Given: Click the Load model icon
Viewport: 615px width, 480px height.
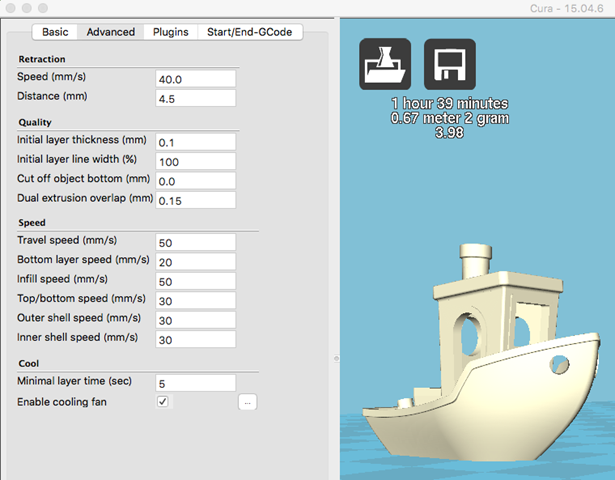Looking at the screenshot, I should click(x=385, y=65).
